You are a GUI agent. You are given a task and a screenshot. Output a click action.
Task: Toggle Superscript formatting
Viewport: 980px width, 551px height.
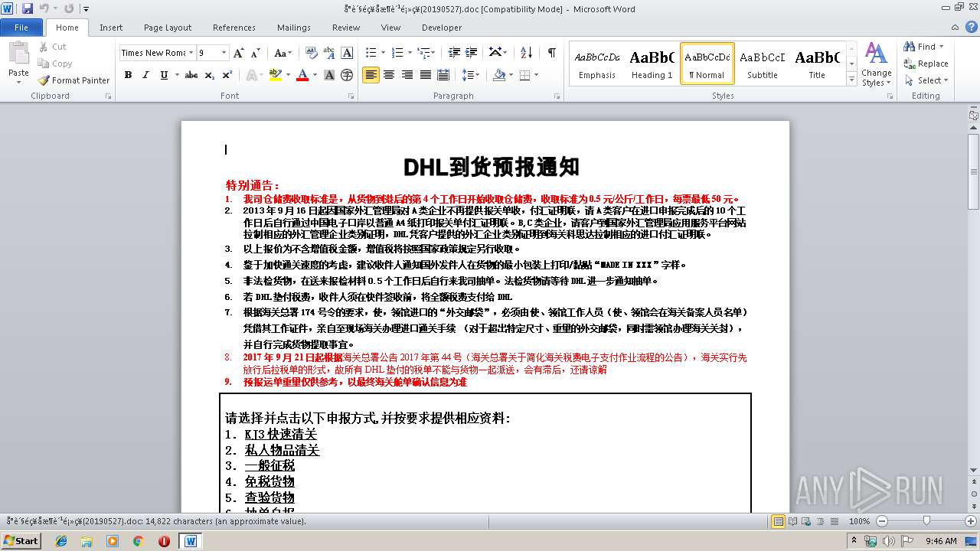click(227, 75)
